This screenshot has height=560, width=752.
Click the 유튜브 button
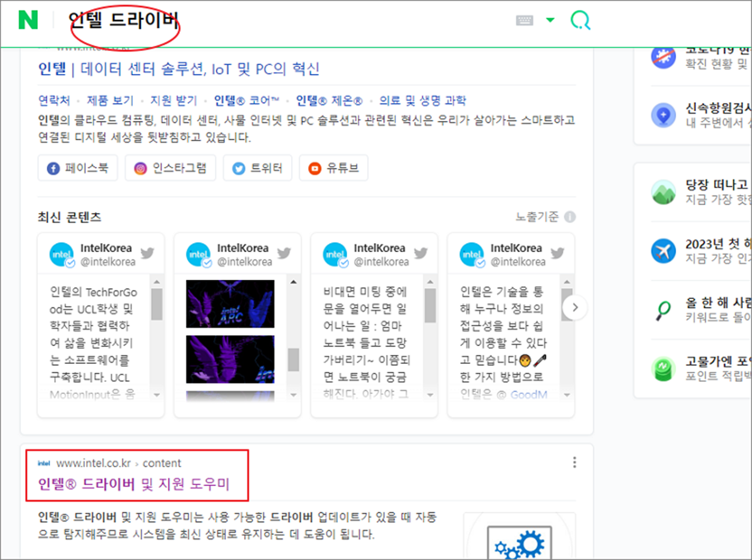[x=333, y=168]
